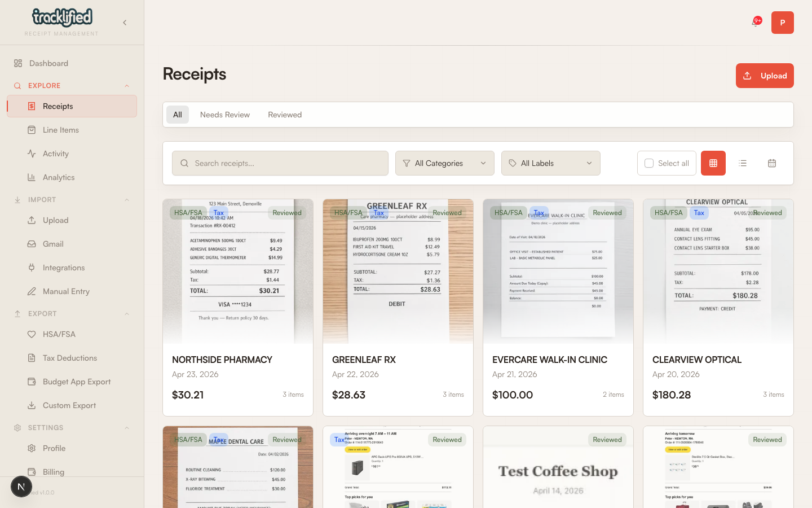
Task: Open HSA/FSA export page
Action: point(72,334)
